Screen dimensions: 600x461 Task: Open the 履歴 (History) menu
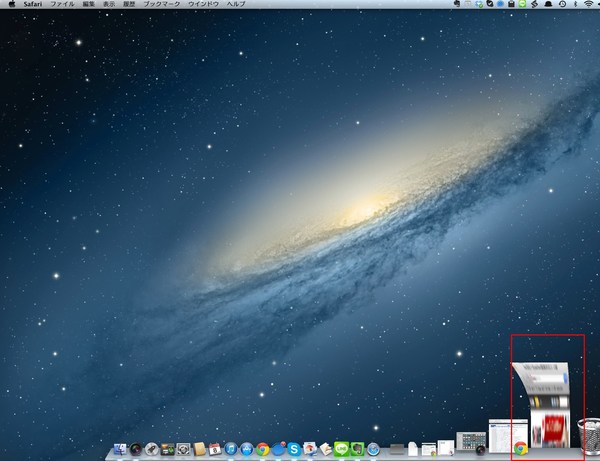[128, 5]
